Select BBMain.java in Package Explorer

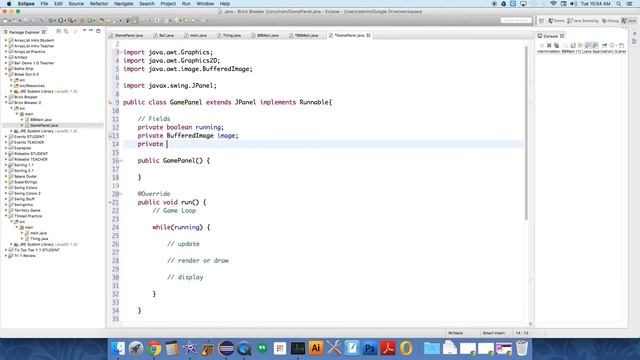[40, 120]
